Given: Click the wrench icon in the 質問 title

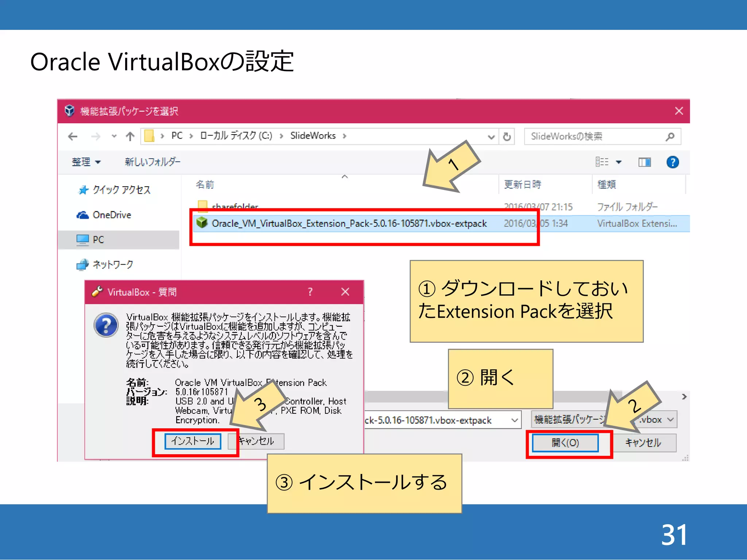Looking at the screenshot, I should click(97, 292).
